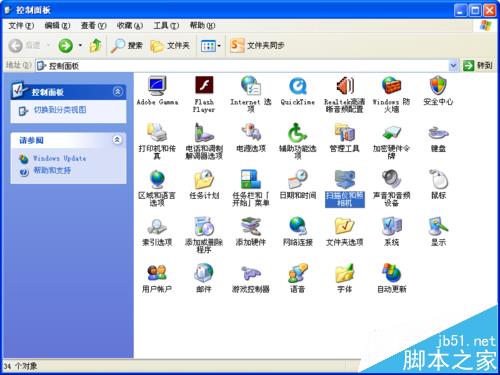Open the 帮助和支持 link
Viewport: 500px width, 375px height.
[52, 170]
